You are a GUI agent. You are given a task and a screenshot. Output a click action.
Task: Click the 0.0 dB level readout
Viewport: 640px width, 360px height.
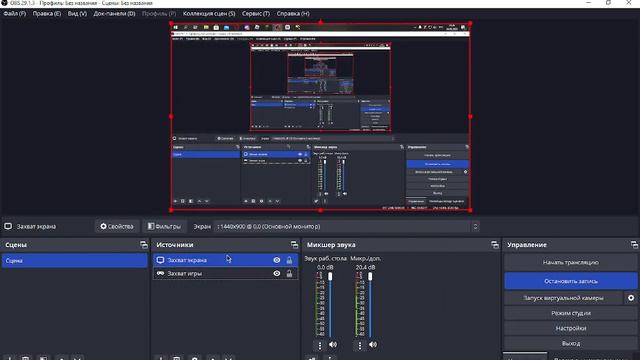[x=325, y=267]
